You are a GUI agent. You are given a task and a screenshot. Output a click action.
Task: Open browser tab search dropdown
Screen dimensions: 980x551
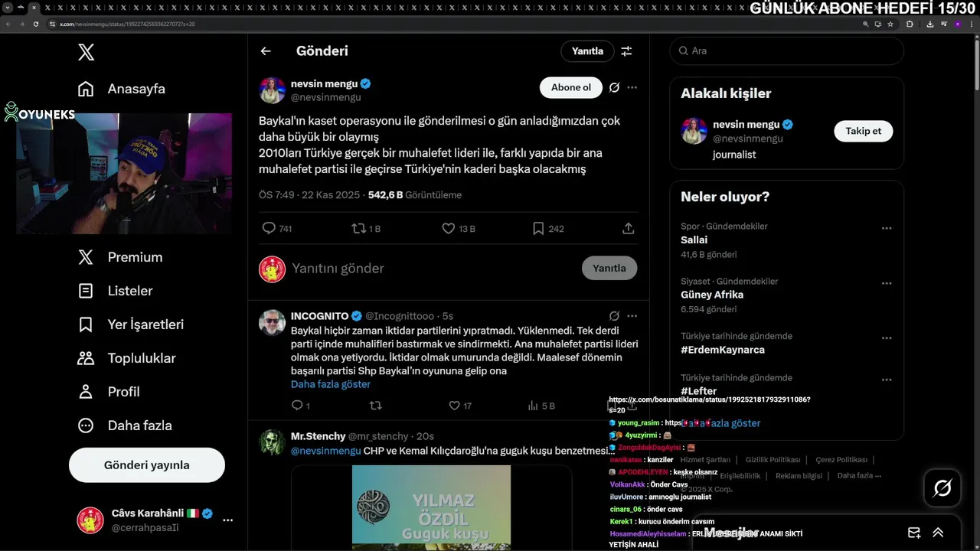(x=8, y=7)
